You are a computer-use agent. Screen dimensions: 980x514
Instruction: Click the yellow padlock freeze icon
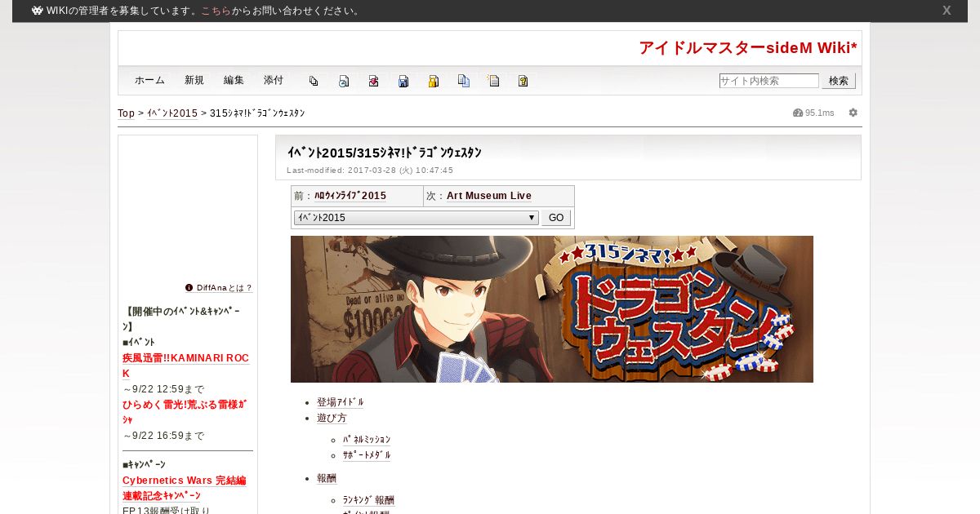click(434, 81)
